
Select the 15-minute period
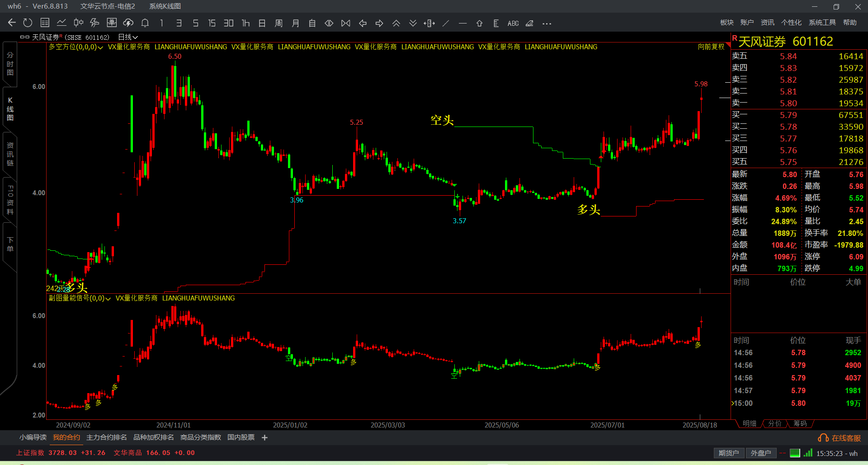212,23
